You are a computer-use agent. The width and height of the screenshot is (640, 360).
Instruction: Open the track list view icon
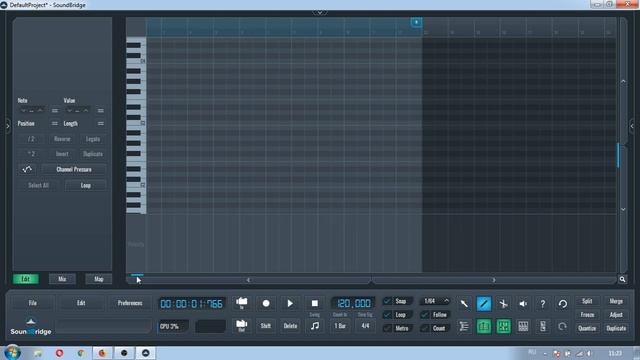(x=464, y=326)
